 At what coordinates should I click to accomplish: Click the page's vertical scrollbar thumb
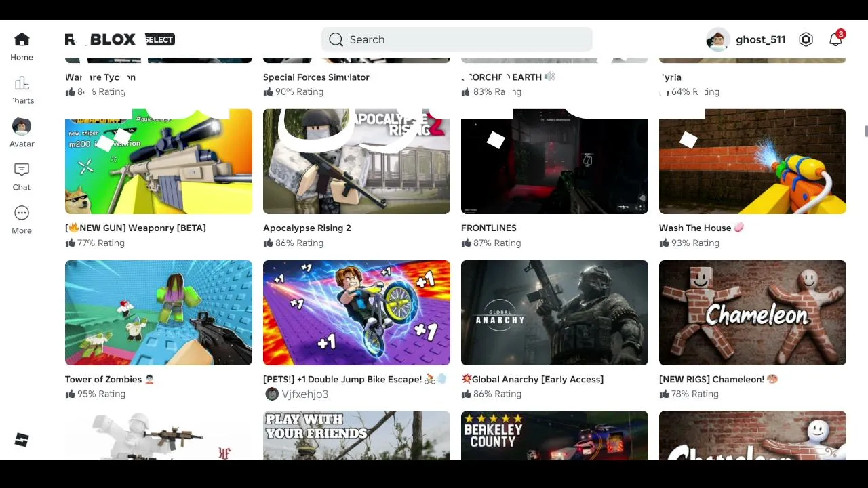coord(866,131)
